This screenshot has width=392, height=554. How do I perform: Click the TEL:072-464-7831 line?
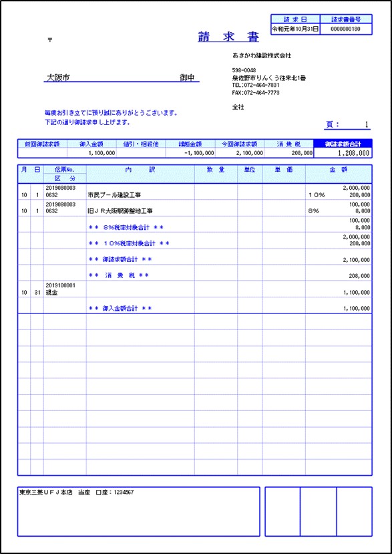pos(256,85)
